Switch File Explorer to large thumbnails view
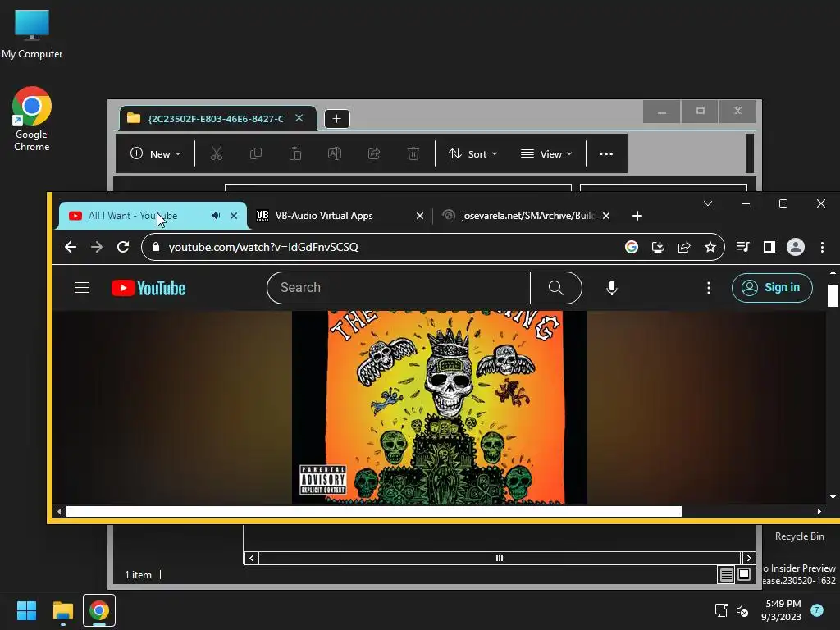The image size is (840, 630). 744,575
